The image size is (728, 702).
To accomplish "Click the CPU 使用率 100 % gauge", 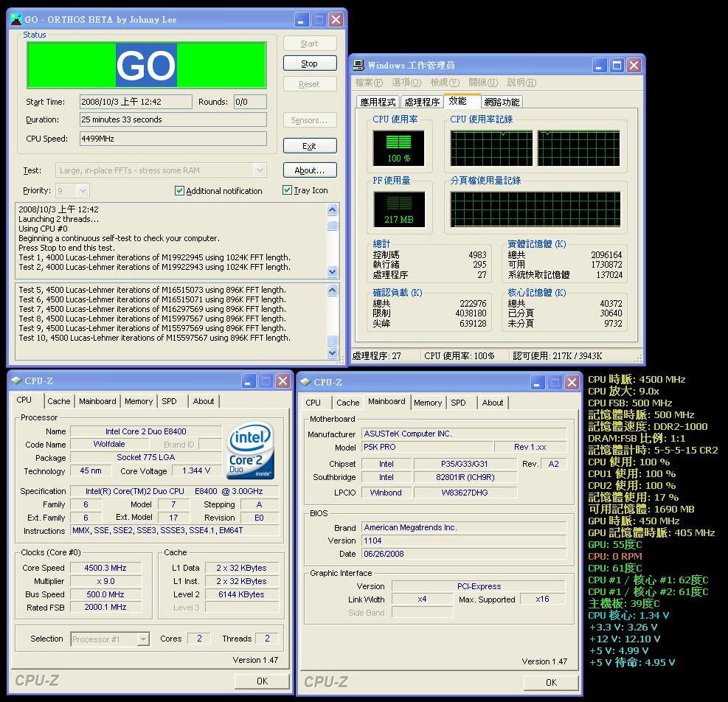I will click(399, 148).
